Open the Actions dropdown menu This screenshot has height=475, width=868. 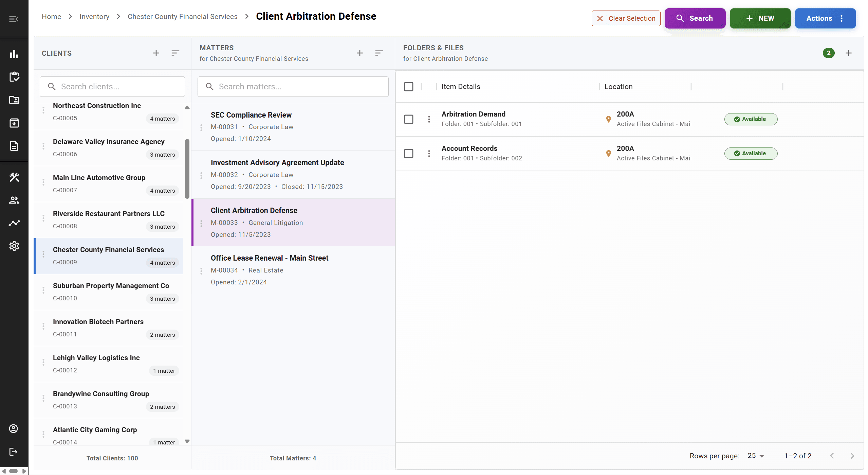pos(825,18)
